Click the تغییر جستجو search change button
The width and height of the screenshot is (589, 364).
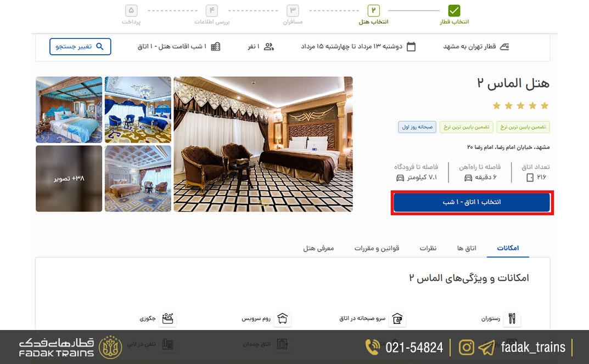point(80,47)
